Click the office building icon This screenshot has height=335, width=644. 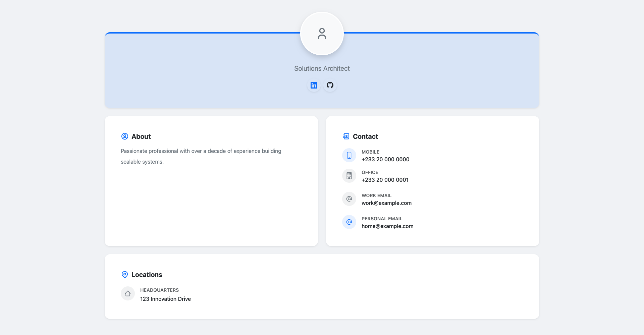point(349,176)
